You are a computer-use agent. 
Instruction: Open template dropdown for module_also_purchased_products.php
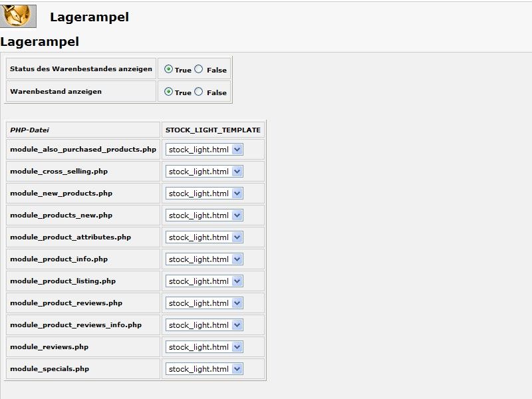click(x=204, y=150)
